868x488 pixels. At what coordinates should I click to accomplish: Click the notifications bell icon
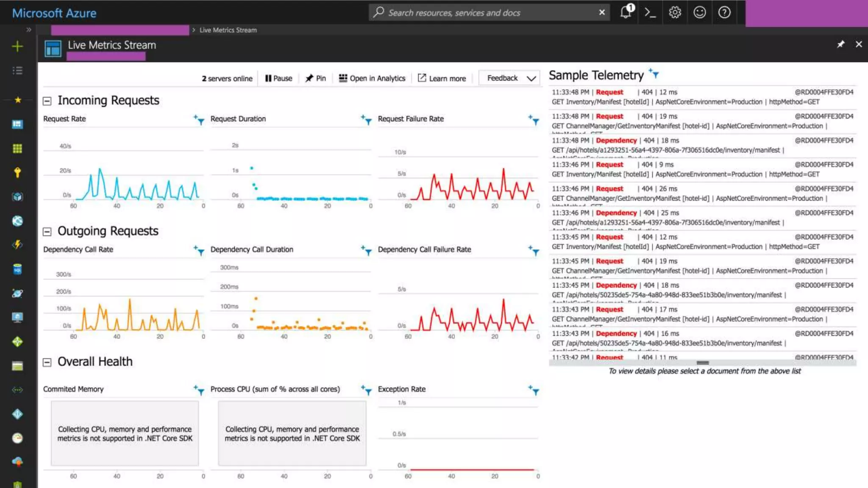pos(626,12)
